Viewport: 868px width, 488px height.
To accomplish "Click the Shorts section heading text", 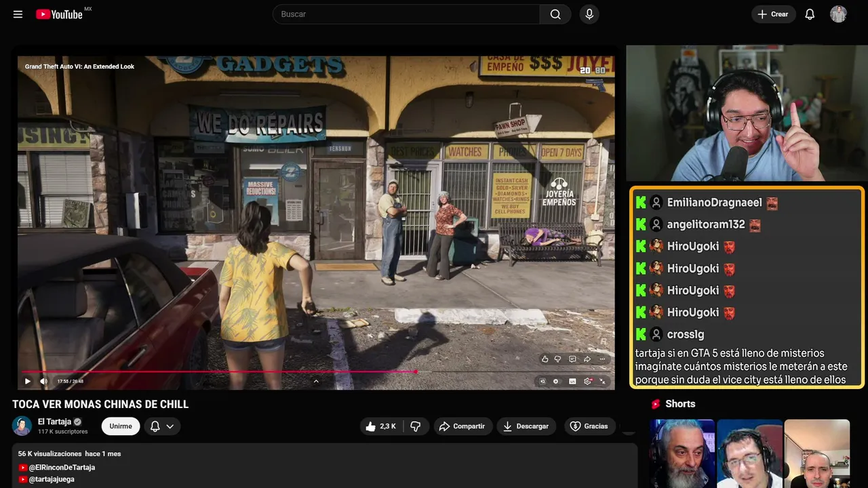I will click(680, 404).
